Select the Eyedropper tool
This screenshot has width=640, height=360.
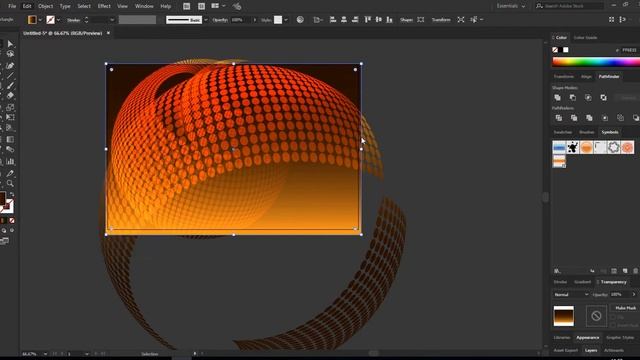pos(10,173)
